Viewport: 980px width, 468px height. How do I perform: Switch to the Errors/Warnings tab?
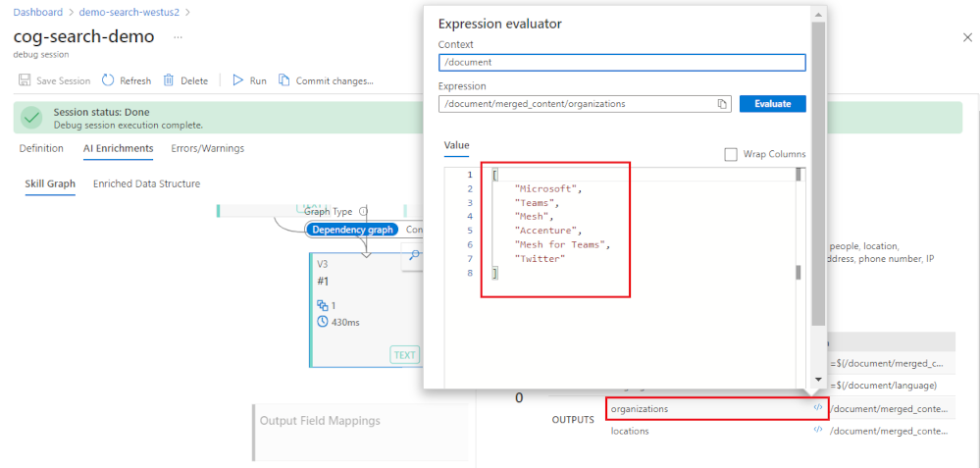207,148
